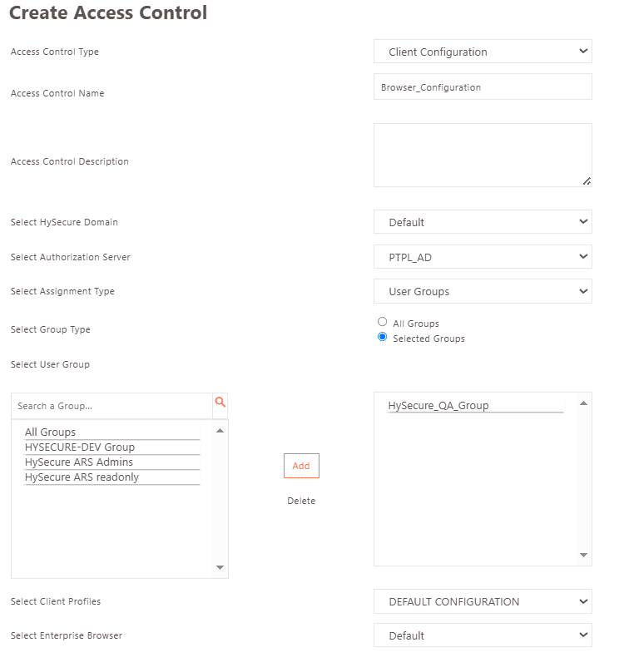Click the selected groups list up arrow
Viewport: 624px width, 672px height.
coord(584,403)
